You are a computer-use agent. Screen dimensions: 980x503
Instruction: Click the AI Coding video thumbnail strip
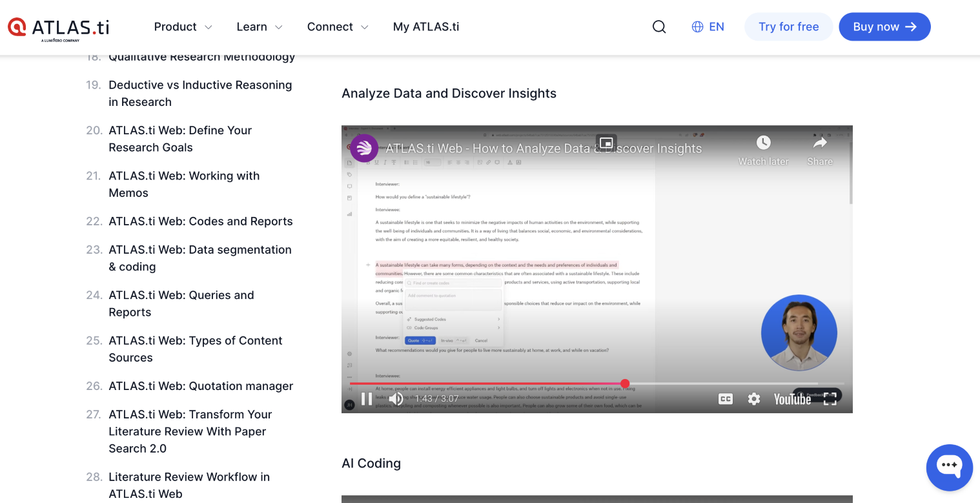point(597,499)
